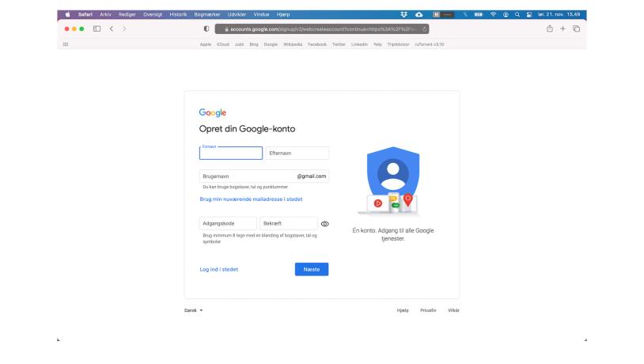
Task: Click the lock icon in address bar
Action: tap(226, 29)
